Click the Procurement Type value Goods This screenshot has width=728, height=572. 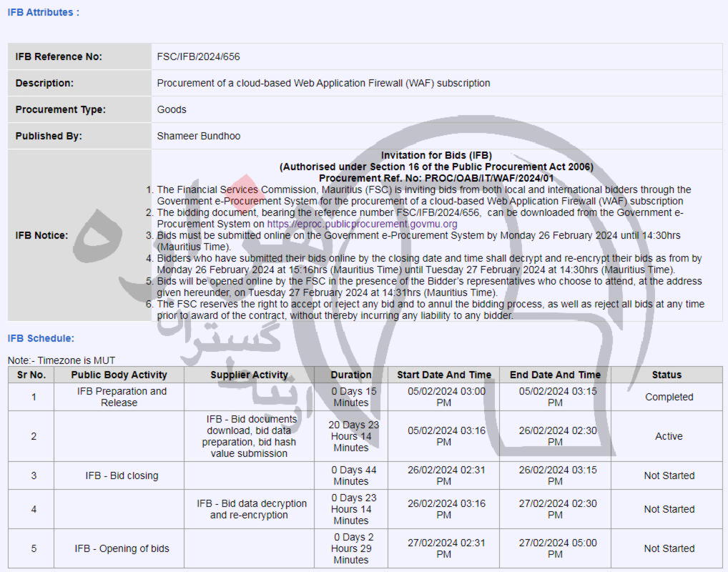point(172,109)
